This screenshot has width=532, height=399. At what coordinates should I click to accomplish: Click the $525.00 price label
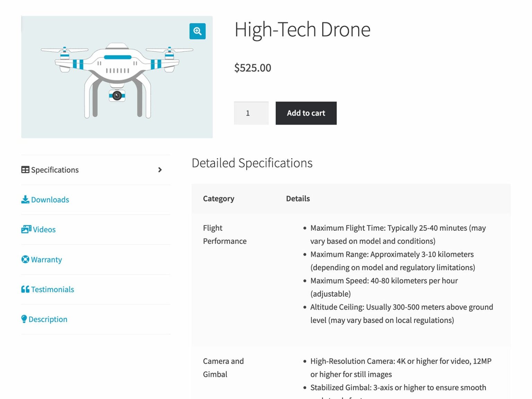point(252,68)
